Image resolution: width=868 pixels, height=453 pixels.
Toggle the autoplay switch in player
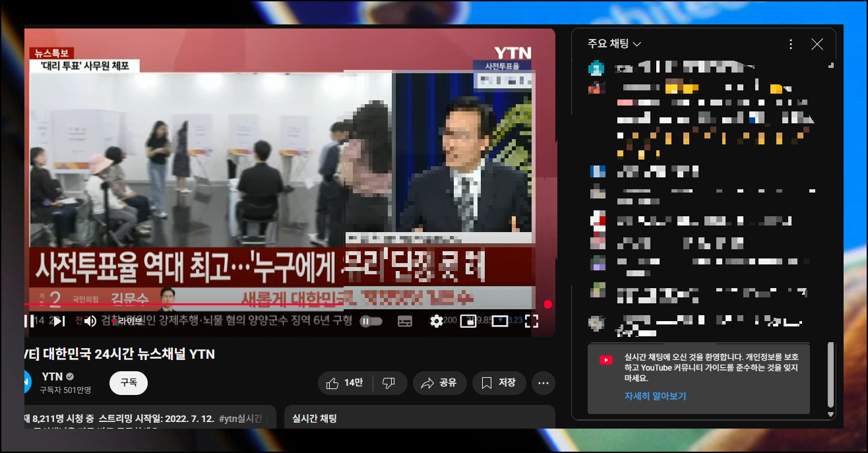tap(371, 321)
